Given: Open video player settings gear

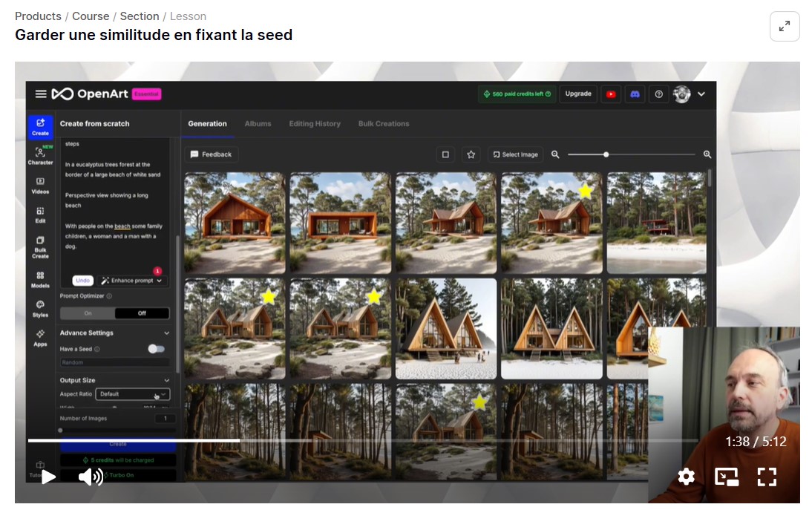Looking at the screenshot, I should tap(686, 477).
